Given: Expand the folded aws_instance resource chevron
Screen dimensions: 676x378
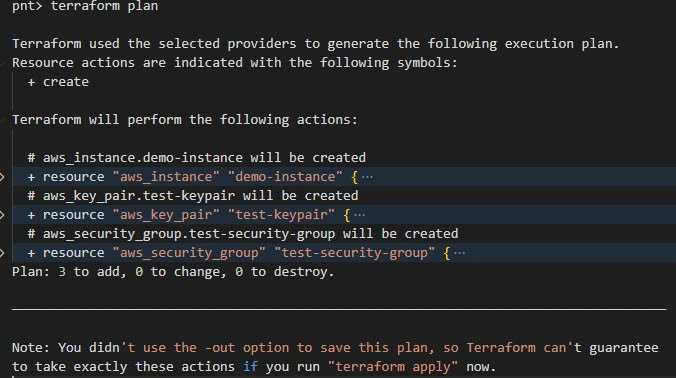Looking at the screenshot, I should [2, 177].
